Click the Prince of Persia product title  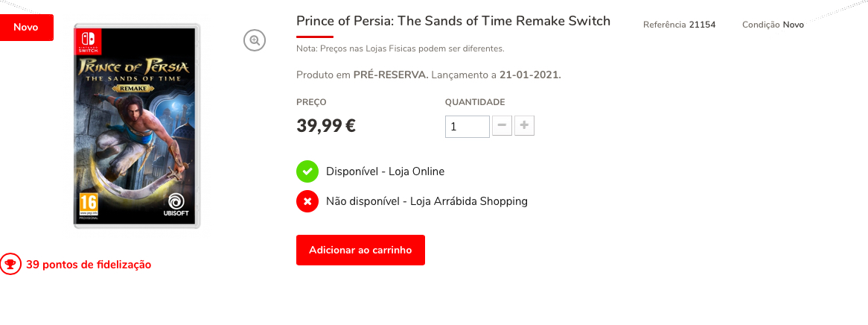453,21
